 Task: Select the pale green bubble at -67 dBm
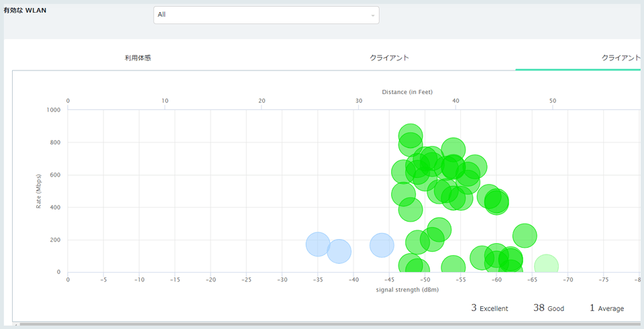click(x=546, y=266)
